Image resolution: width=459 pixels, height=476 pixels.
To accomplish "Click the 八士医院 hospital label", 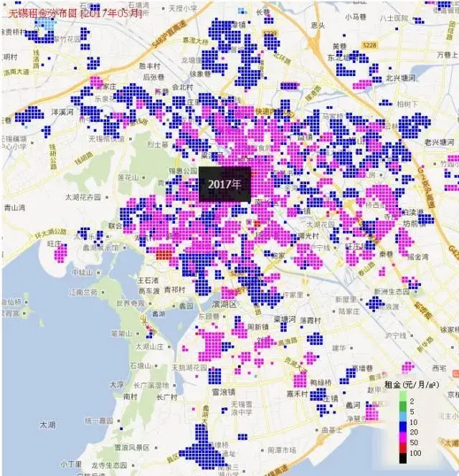I will pyautogui.click(x=394, y=18).
